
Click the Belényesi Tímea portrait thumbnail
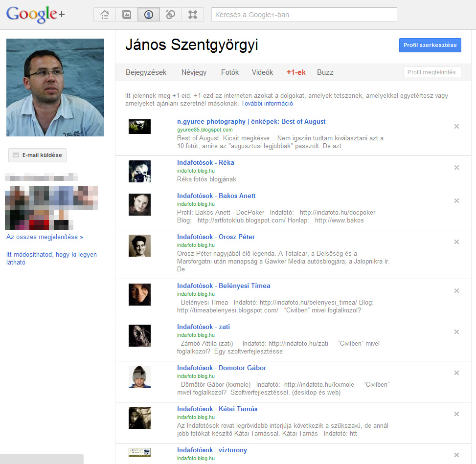139,294
